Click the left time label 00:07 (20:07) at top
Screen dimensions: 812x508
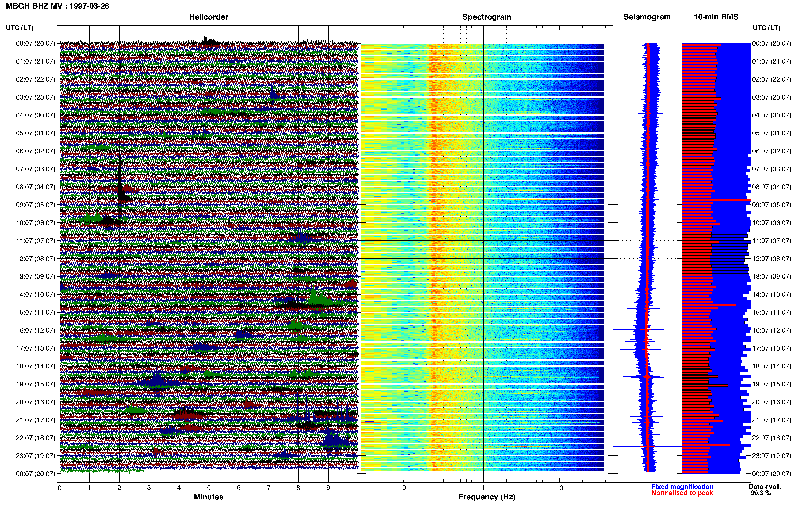click(x=36, y=43)
